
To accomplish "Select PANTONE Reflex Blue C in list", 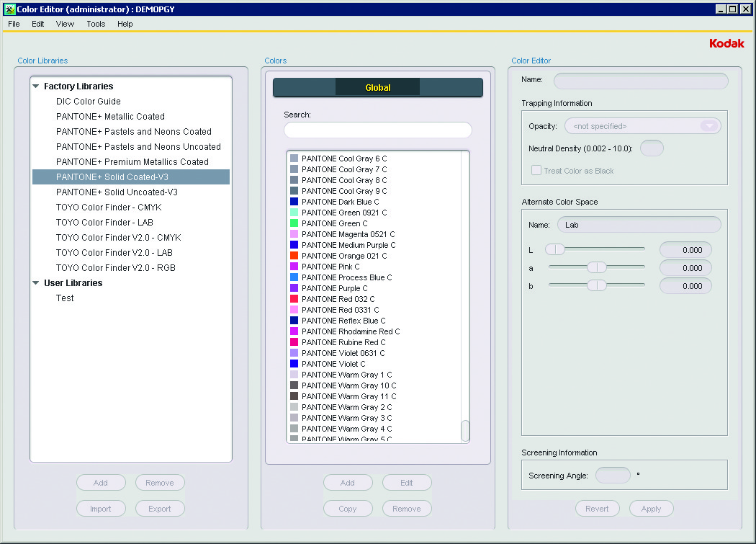I will click(343, 321).
